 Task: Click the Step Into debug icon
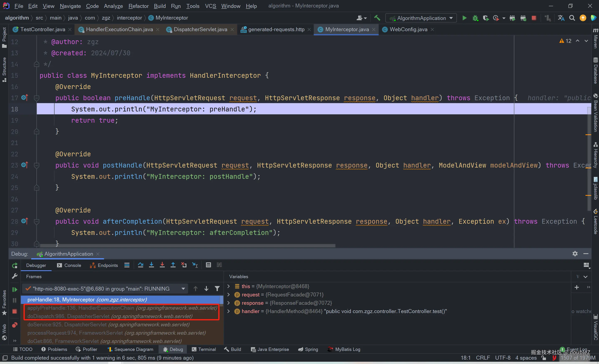151,265
